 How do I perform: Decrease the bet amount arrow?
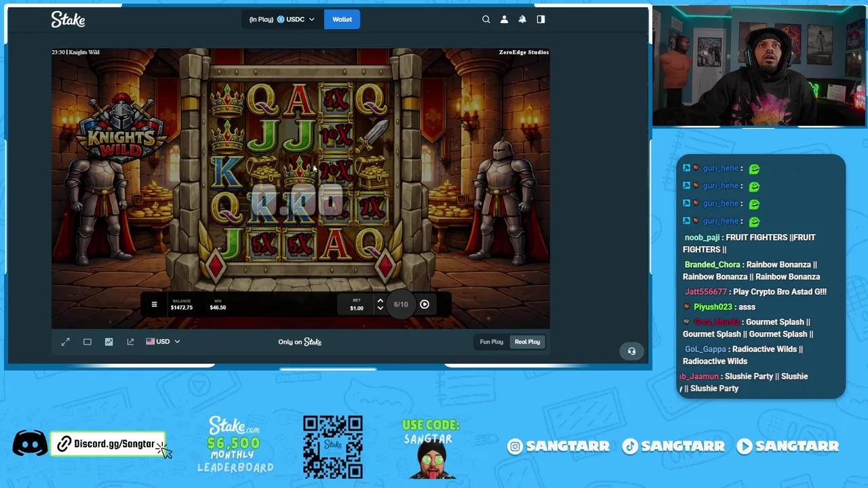(x=380, y=308)
